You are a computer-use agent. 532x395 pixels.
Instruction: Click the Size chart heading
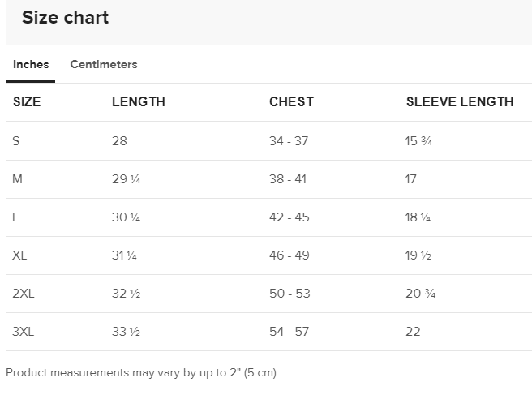coord(65,18)
